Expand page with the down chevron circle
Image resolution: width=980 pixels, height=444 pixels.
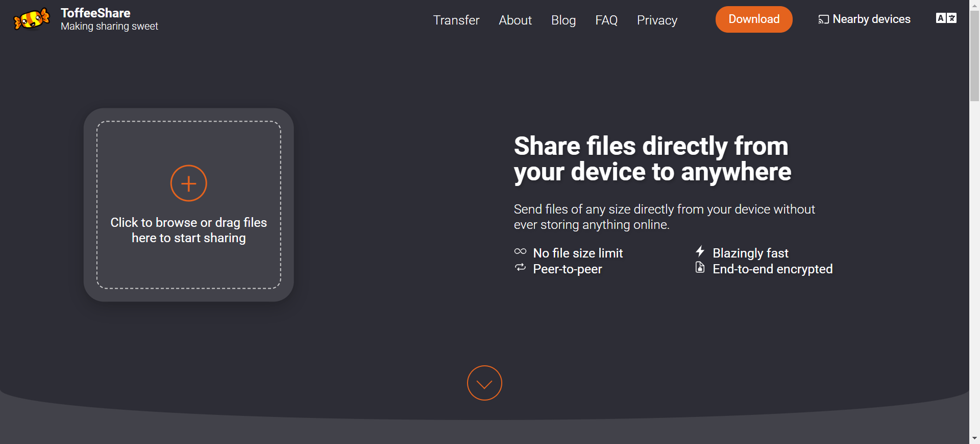click(x=484, y=383)
